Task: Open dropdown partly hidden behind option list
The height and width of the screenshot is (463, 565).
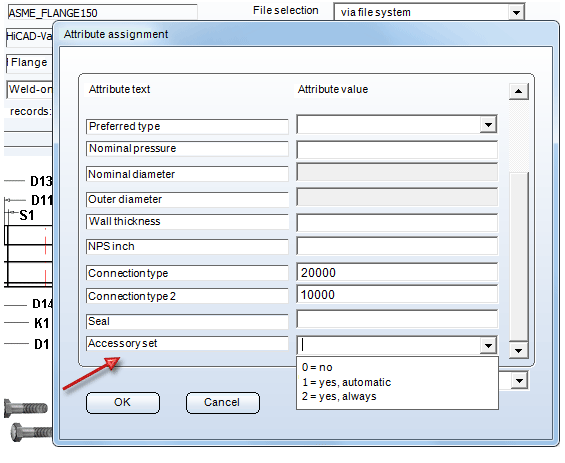Action: pyautogui.click(x=519, y=381)
